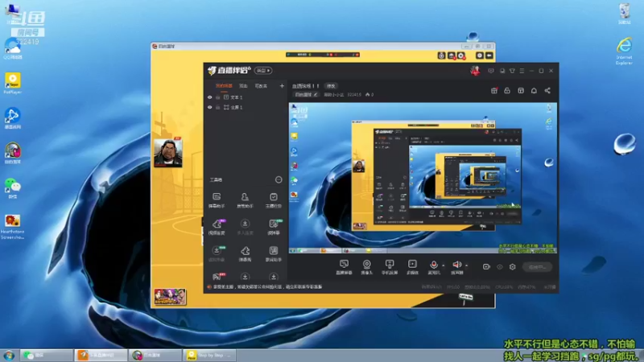The image size is (644, 362).
Task: Click the live preview canvas
Action: click(x=423, y=178)
